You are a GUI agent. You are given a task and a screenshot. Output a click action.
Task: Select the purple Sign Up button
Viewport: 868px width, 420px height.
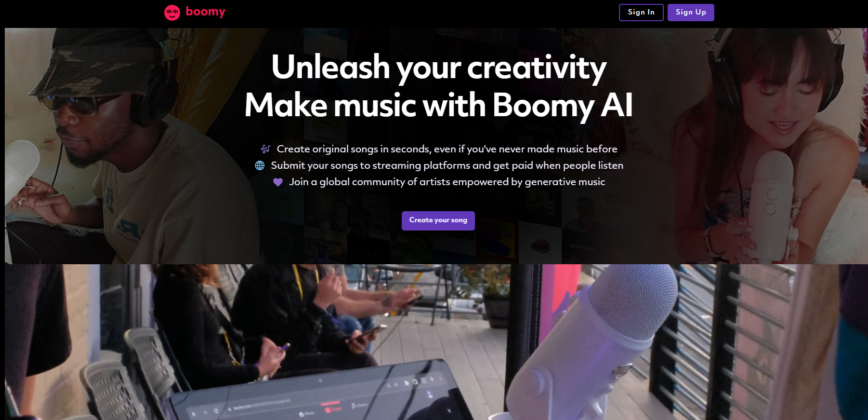coord(691,13)
